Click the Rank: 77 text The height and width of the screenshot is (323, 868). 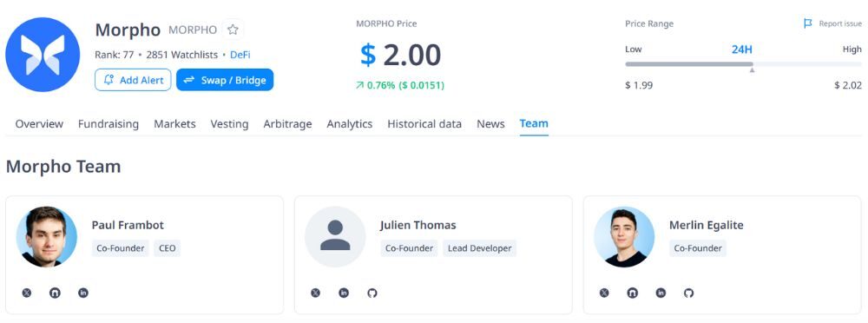115,55
